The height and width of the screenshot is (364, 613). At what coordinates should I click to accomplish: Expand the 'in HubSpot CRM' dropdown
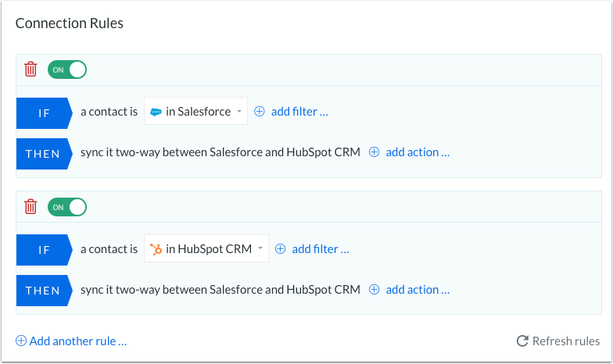point(206,249)
